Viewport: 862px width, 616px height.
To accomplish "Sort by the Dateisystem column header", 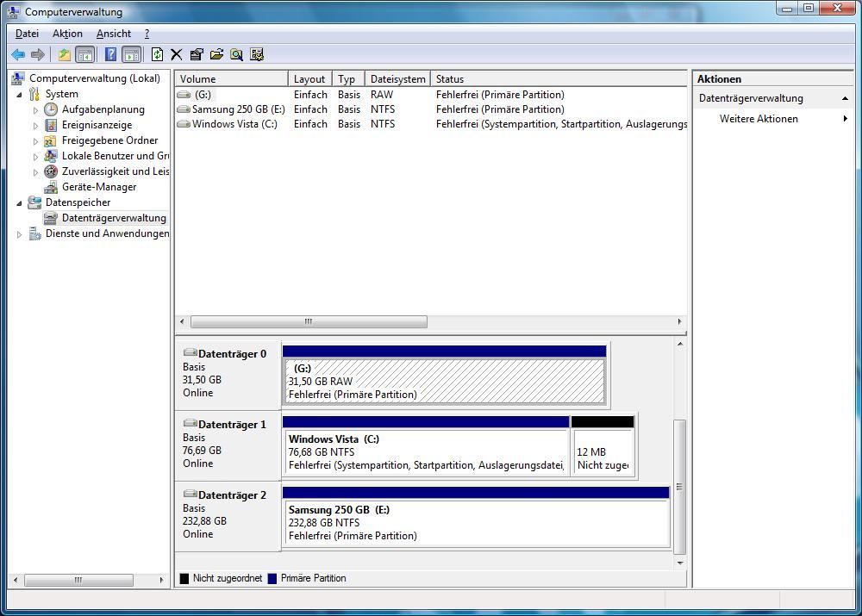I will (397, 79).
